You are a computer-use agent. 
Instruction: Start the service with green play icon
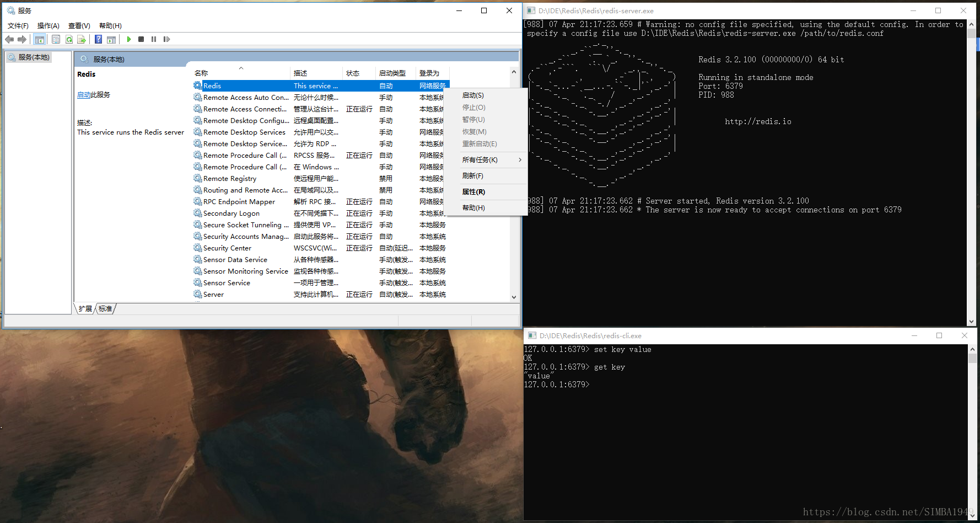[x=129, y=39]
